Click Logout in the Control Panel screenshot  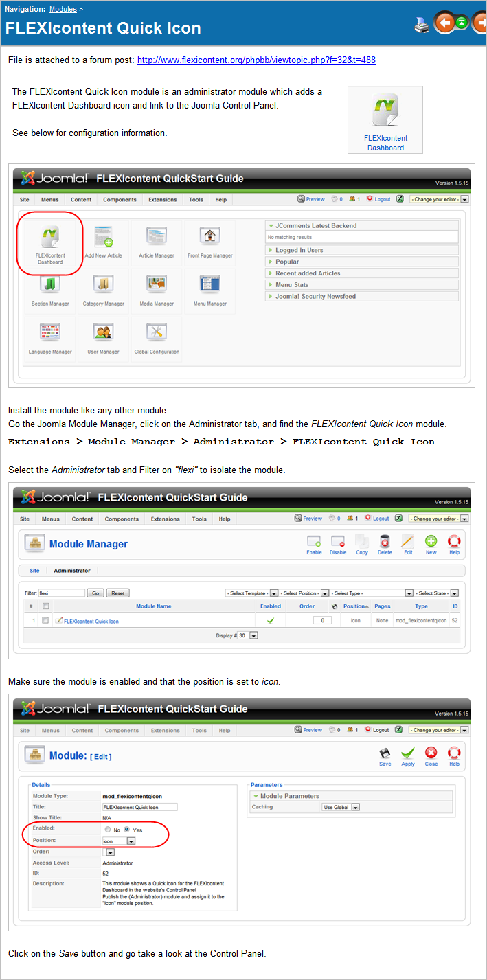378,199
